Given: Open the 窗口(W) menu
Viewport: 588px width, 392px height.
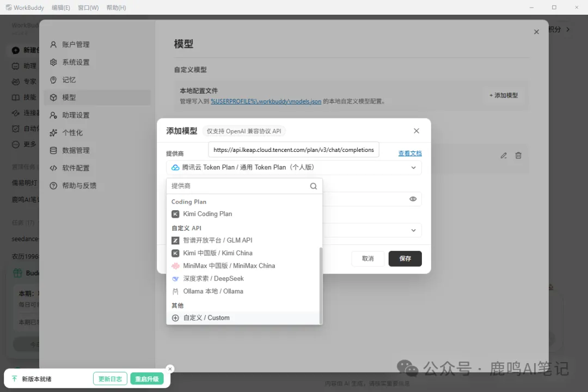Looking at the screenshot, I should point(88,8).
